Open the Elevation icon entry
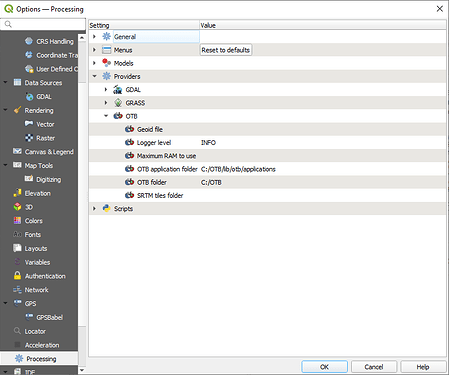Viewport: 449px width, 375px height. (x=17, y=193)
